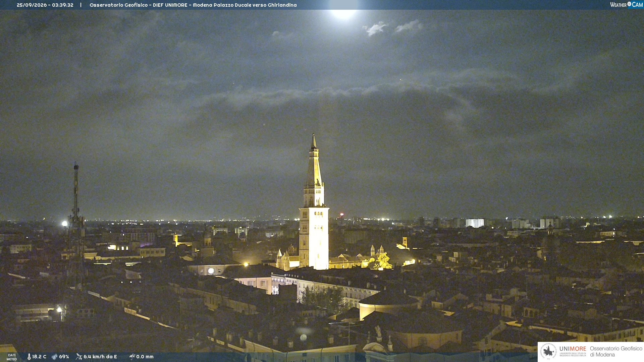Select the 69% humidity reading
Screen dimensions: 644x362
64,357
